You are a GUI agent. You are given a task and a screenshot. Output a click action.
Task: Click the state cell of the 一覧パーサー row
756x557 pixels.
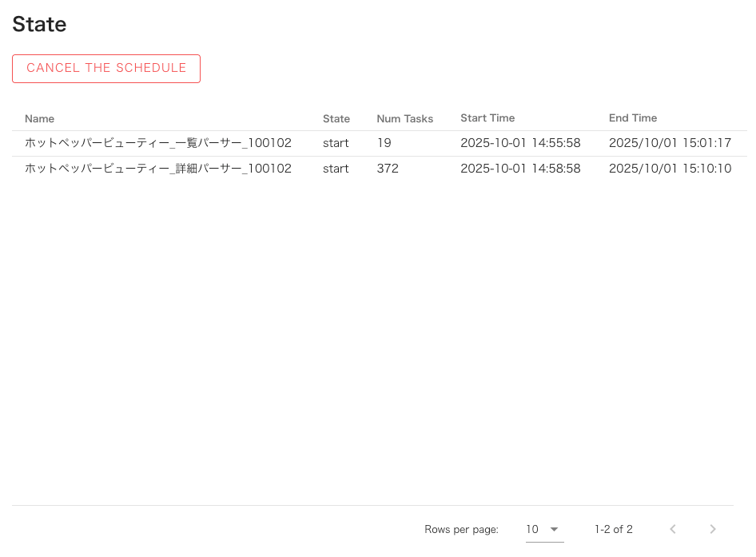tap(336, 143)
